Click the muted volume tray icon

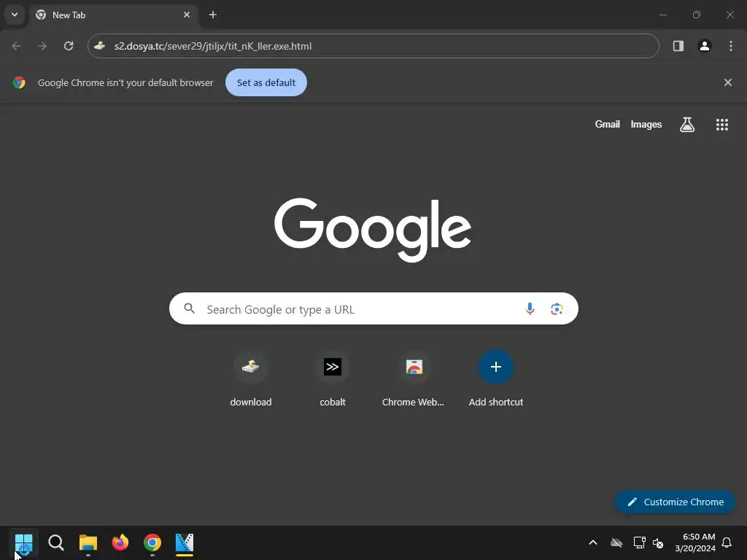point(658,542)
